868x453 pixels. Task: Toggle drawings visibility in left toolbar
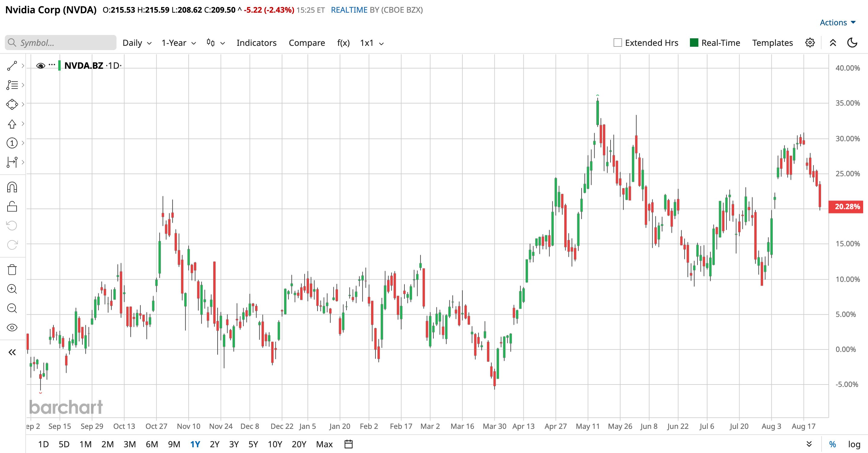12,327
